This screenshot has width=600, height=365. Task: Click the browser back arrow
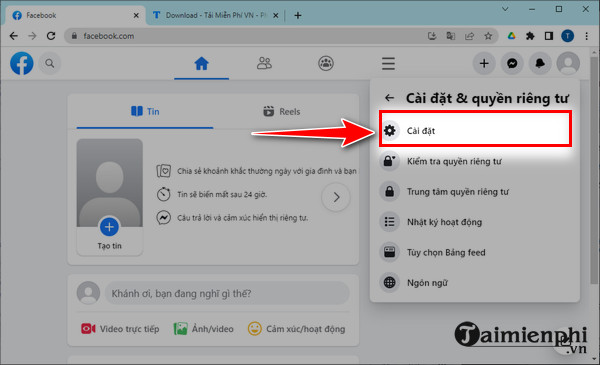coord(14,36)
